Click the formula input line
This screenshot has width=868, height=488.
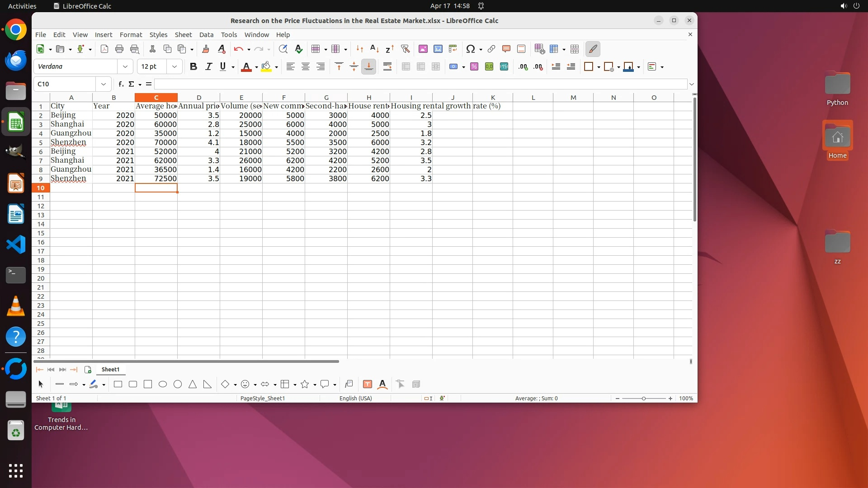pos(420,84)
